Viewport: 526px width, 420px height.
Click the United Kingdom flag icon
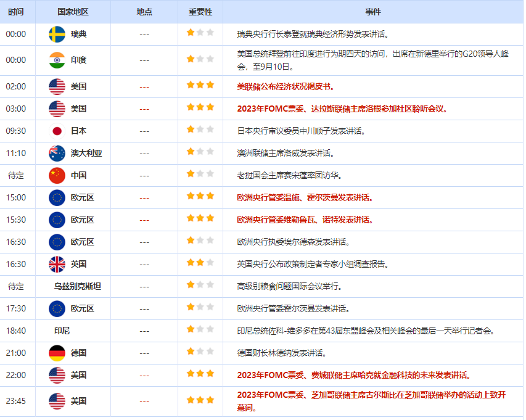(57, 264)
